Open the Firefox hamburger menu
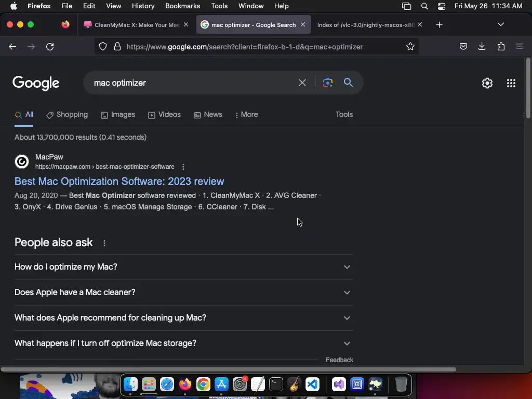Screen dimensions: 532x399 520,46
